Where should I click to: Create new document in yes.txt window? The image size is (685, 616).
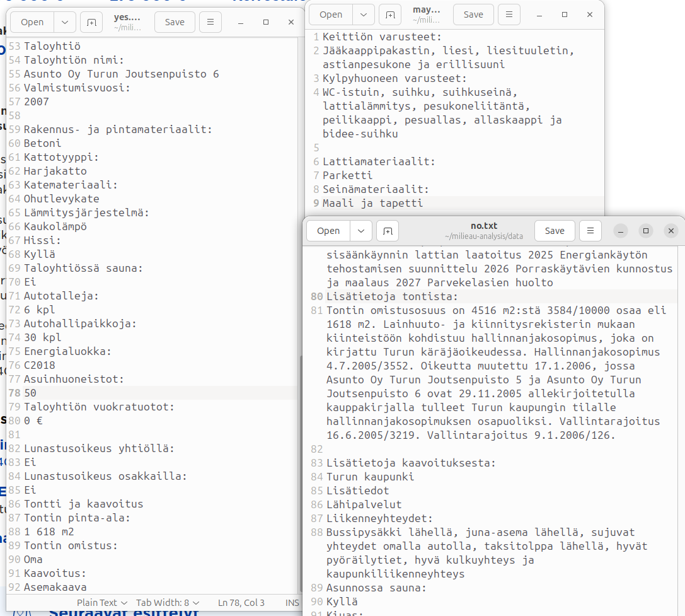[x=92, y=22]
